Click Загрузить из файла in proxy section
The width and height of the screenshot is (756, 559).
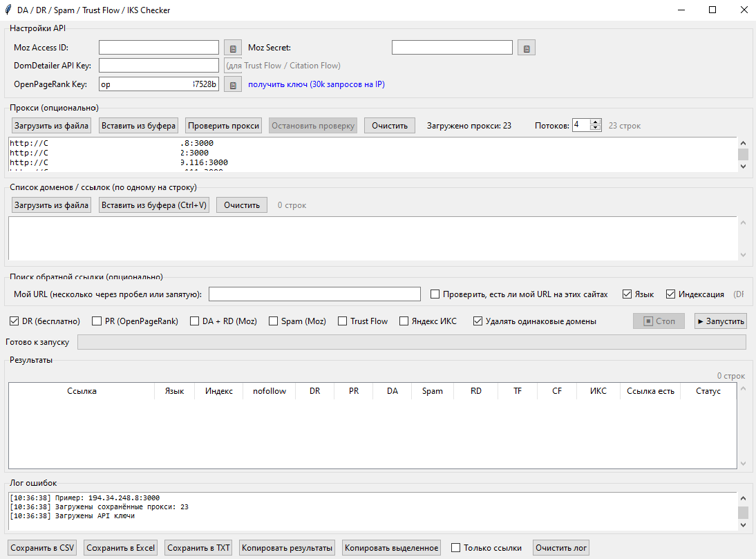[x=51, y=126]
